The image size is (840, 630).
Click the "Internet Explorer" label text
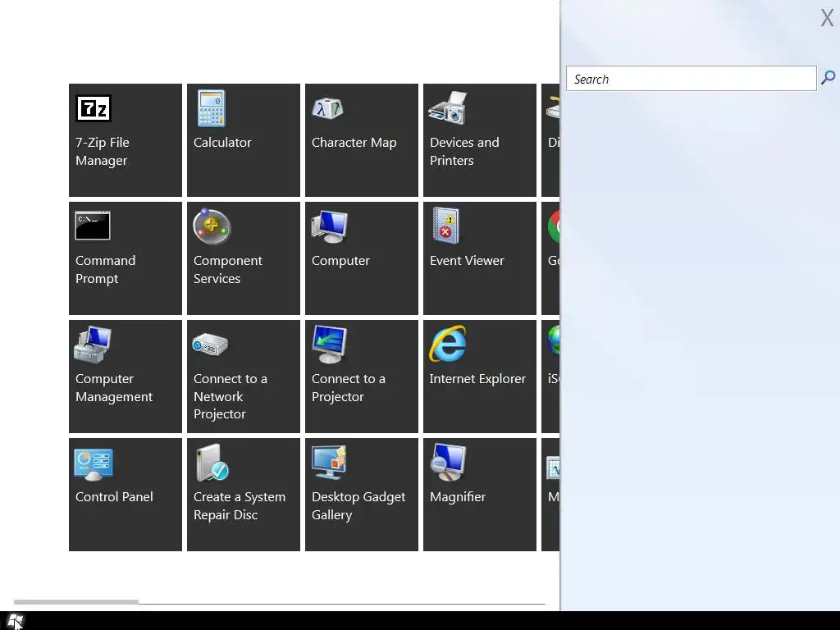pyautogui.click(x=477, y=379)
